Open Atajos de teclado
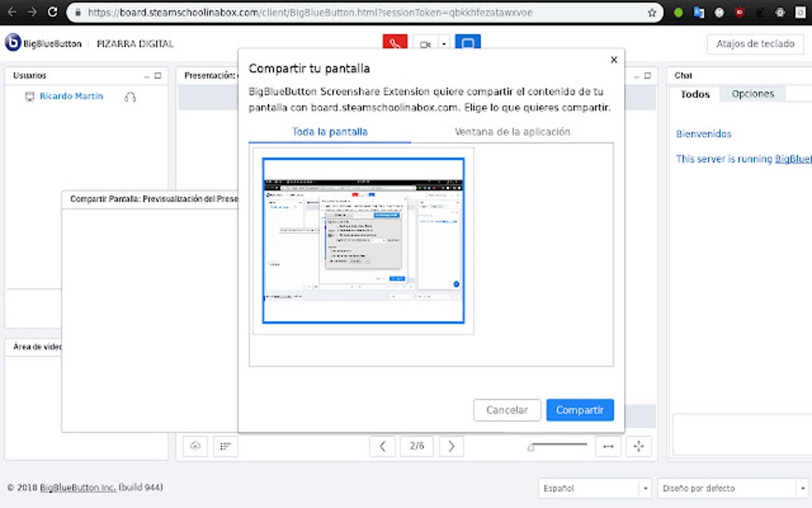 click(754, 44)
